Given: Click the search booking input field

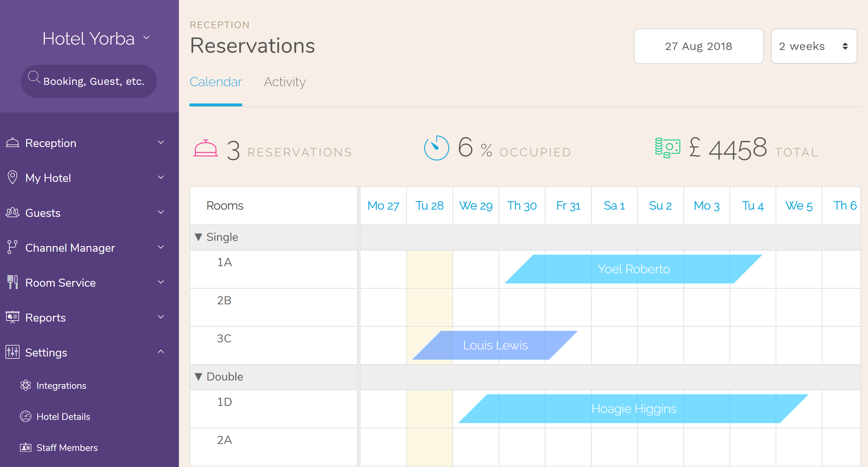Looking at the screenshot, I should [x=89, y=81].
